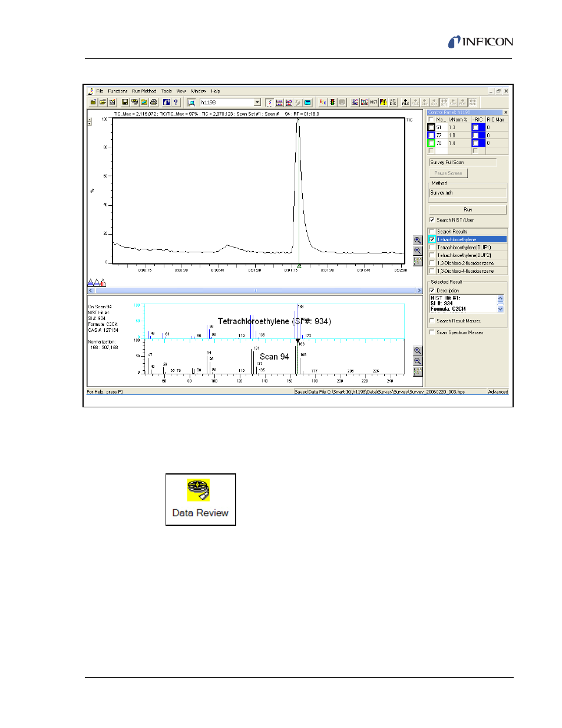This screenshot has height=728, width=562.
Task: Zoom out on the mass spectrum plot
Action: (418, 361)
